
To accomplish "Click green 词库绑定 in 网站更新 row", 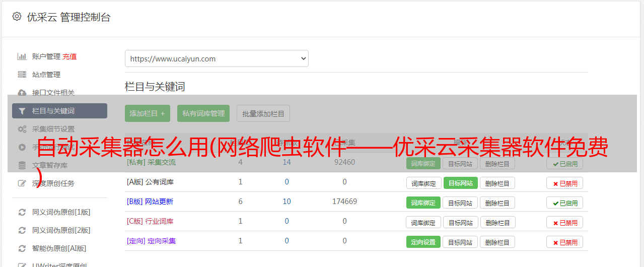I will coord(423,203).
